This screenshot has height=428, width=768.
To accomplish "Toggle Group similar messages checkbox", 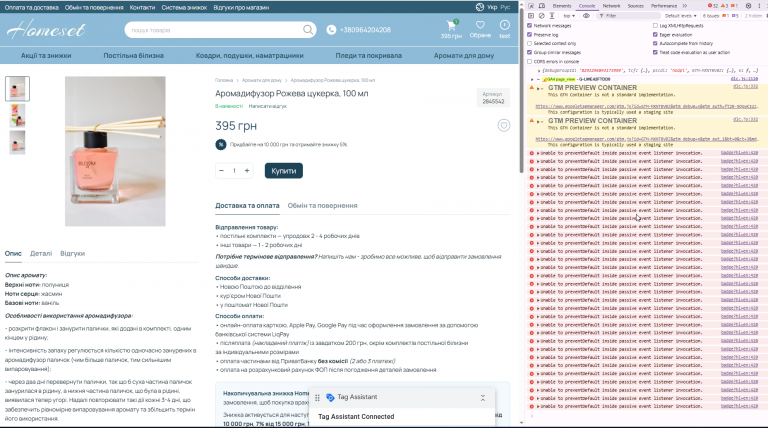I will click(x=529, y=52).
